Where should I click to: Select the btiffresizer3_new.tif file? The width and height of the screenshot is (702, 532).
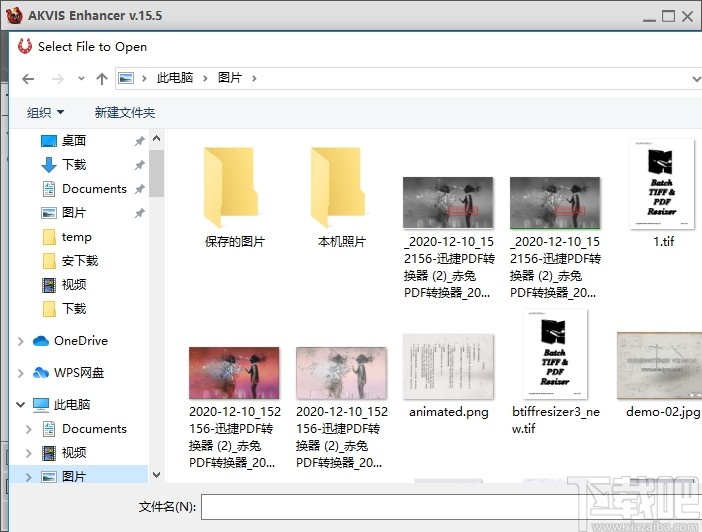555,373
